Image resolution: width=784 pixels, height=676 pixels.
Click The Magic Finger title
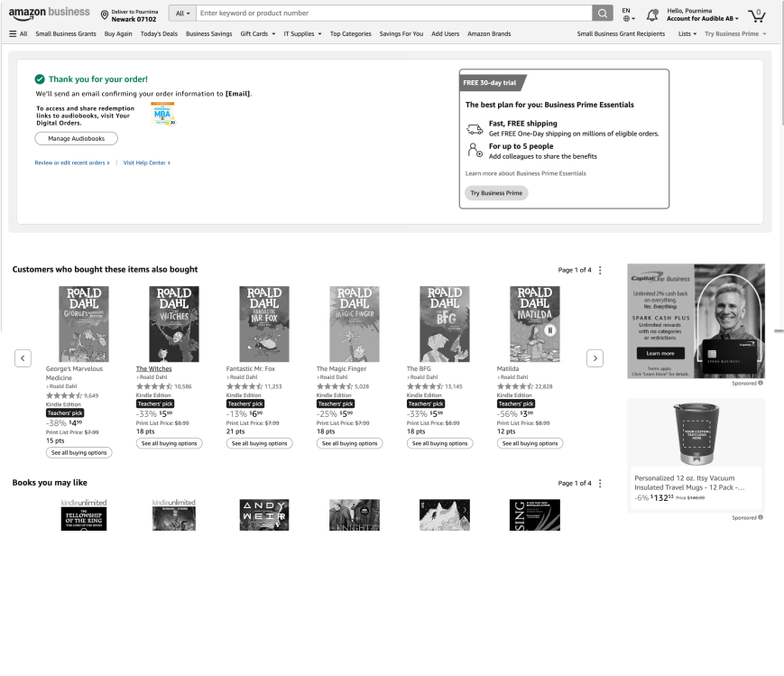(341, 369)
